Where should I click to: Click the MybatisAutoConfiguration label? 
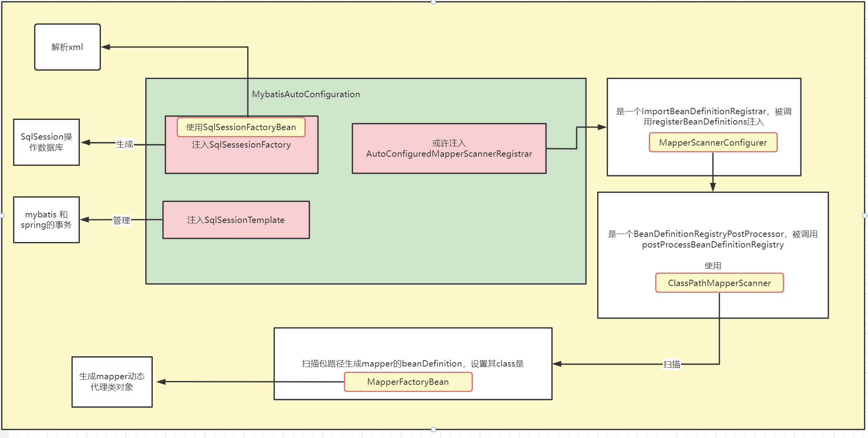tap(306, 94)
